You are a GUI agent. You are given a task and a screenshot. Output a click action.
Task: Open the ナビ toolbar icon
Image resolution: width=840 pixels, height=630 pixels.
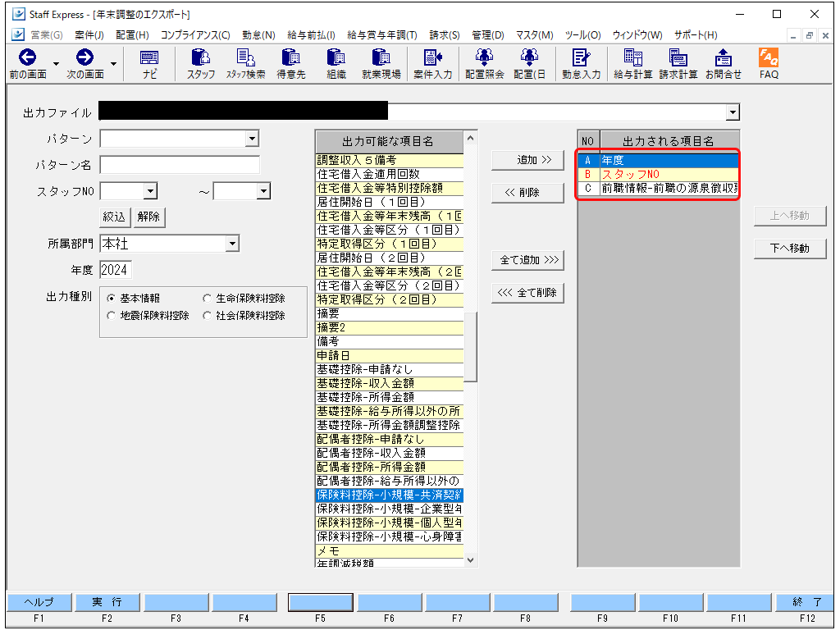149,58
